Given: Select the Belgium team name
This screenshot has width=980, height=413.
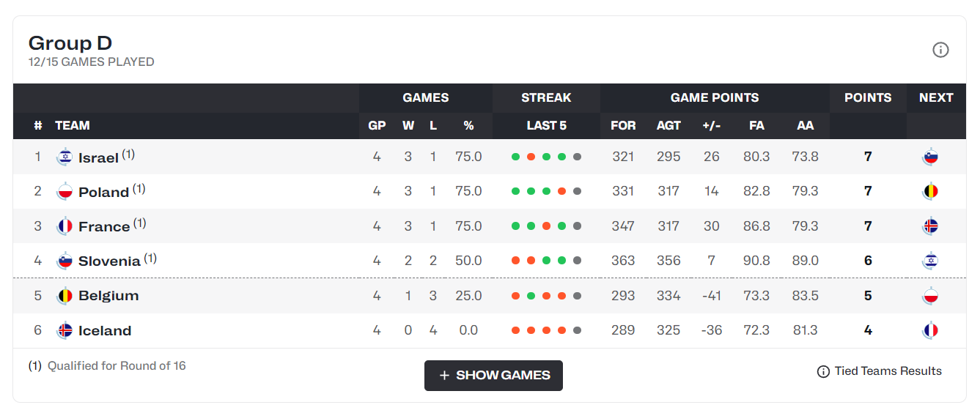Looking at the screenshot, I should point(108,296).
